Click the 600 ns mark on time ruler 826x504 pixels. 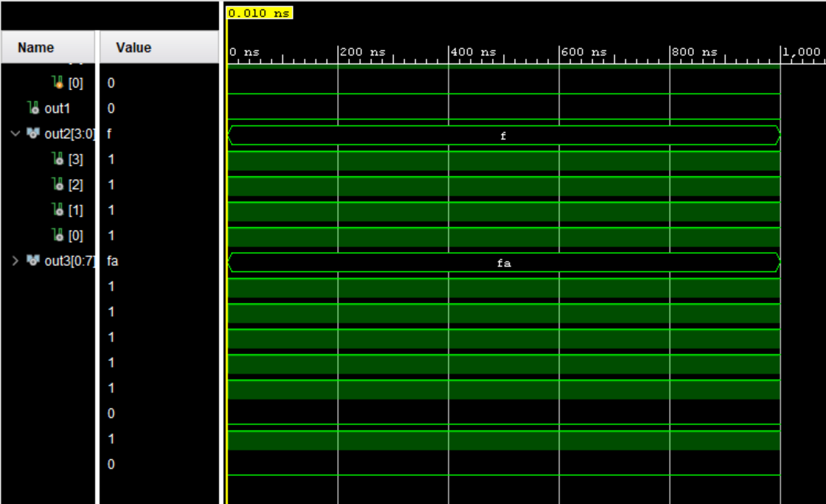(559, 53)
